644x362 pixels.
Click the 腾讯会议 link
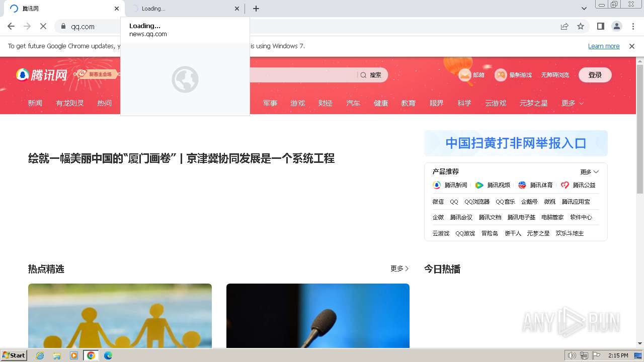tap(461, 217)
